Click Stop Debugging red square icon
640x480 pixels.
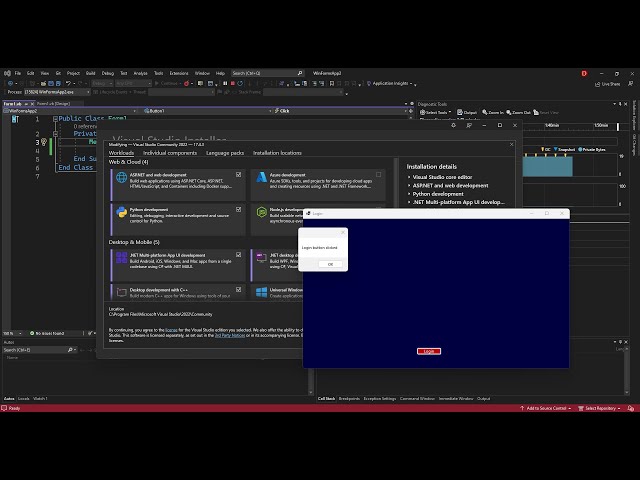[x=233, y=83]
